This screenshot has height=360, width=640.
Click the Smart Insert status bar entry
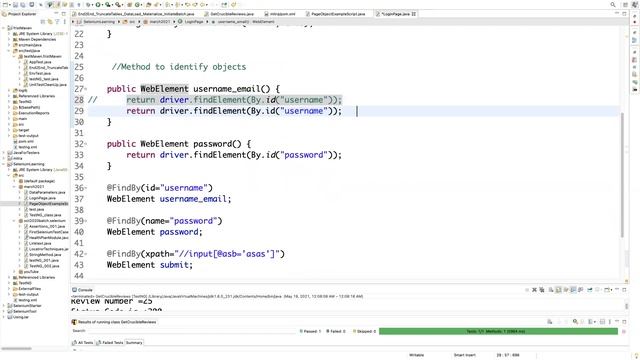(464, 355)
